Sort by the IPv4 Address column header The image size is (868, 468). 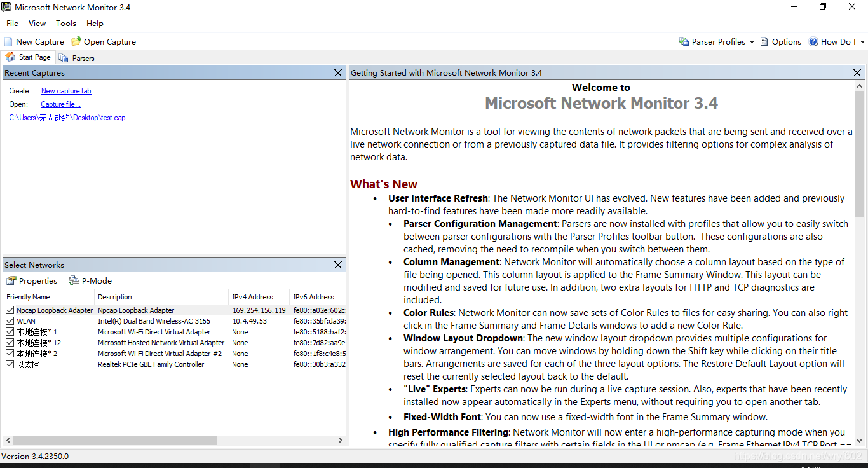point(259,297)
